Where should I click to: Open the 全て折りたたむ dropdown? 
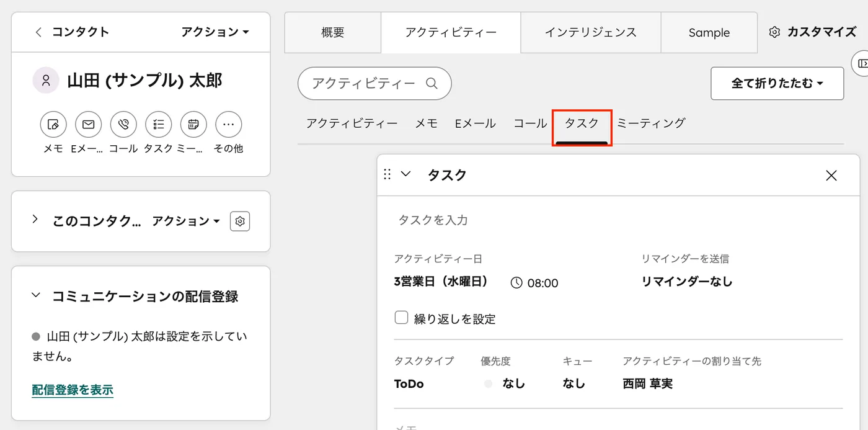tap(777, 83)
